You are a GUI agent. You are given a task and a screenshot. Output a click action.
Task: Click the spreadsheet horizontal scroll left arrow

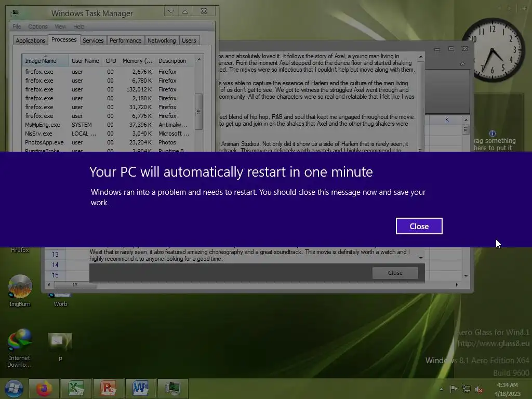(x=49, y=285)
